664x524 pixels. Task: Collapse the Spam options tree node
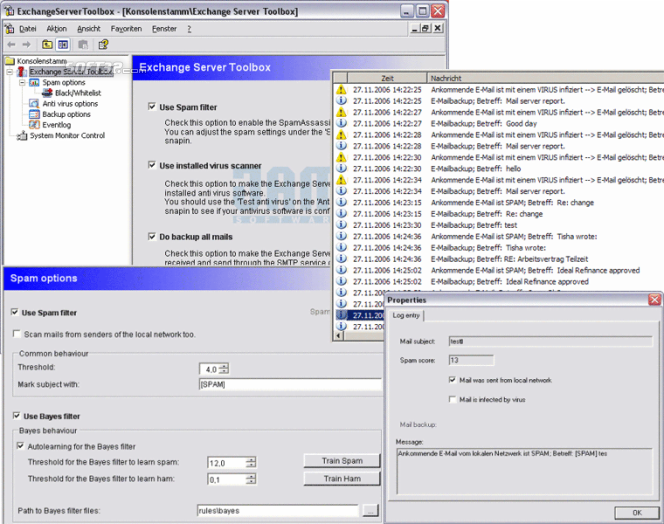click(x=22, y=83)
